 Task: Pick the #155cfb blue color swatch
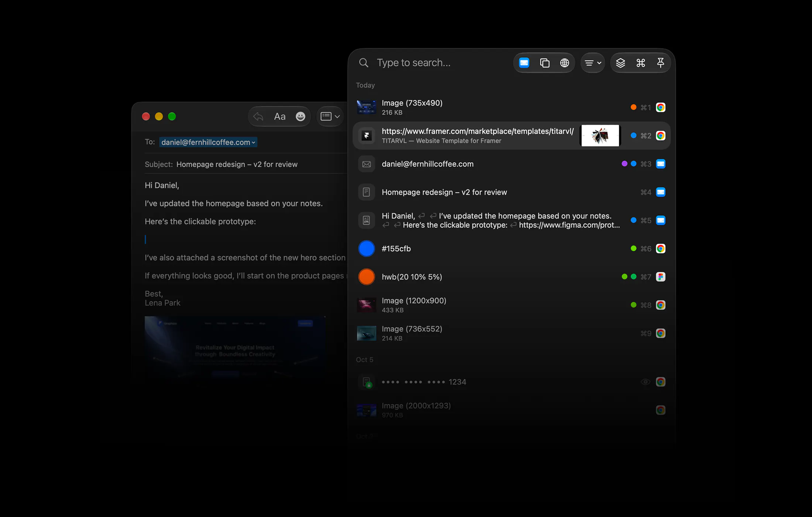pyautogui.click(x=367, y=249)
